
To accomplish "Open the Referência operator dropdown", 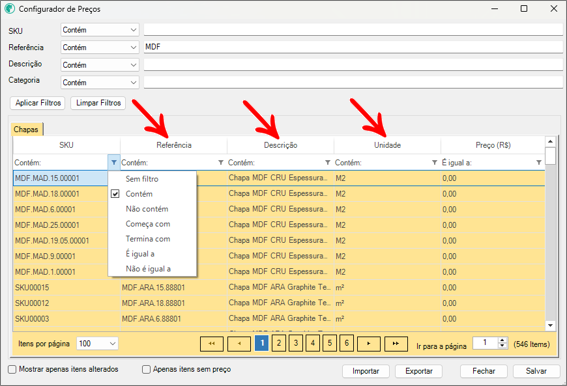I will pyautogui.click(x=99, y=47).
